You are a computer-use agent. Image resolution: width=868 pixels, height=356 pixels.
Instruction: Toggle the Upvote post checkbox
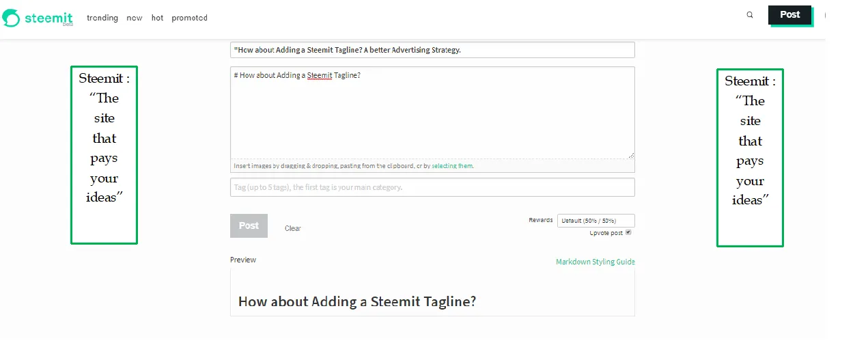pos(628,232)
